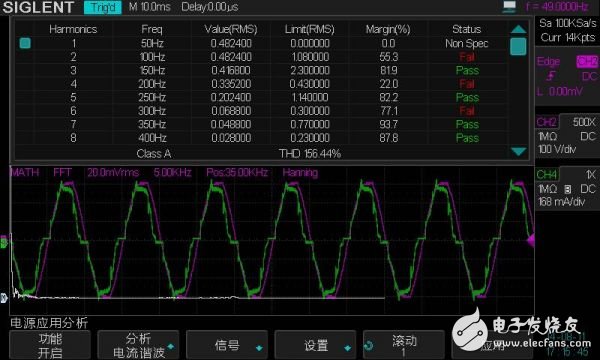600x360 pixels.
Task: Click the Trig'd trigger status indicator
Action: click(x=103, y=7)
